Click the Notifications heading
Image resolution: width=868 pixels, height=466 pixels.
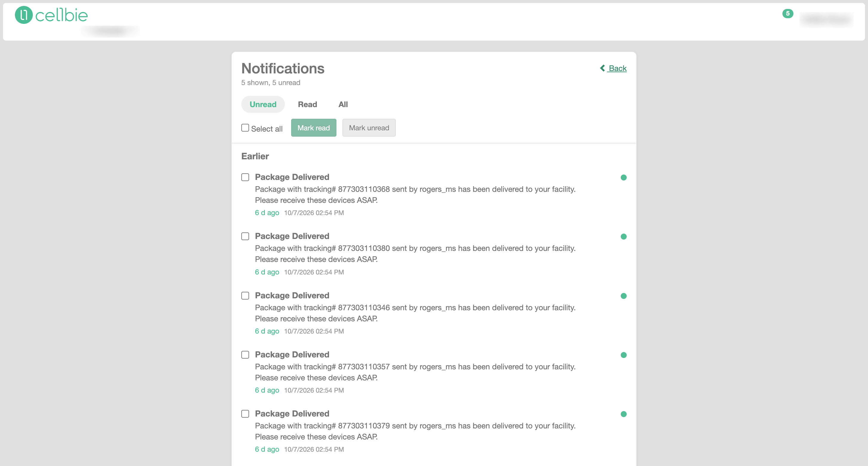pos(283,68)
